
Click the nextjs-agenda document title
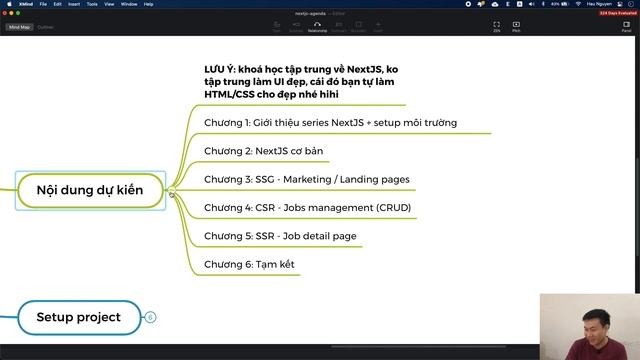[x=310, y=13]
